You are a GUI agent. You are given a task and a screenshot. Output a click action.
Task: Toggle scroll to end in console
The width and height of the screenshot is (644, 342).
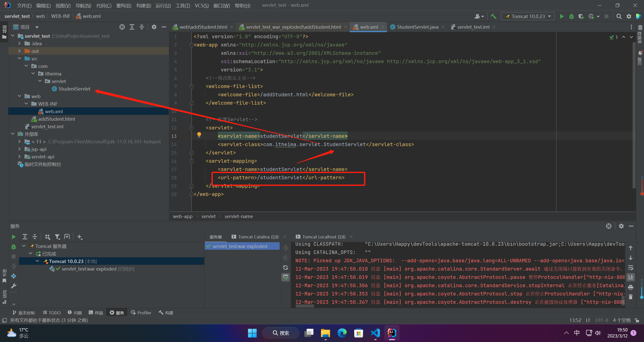click(x=630, y=277)
